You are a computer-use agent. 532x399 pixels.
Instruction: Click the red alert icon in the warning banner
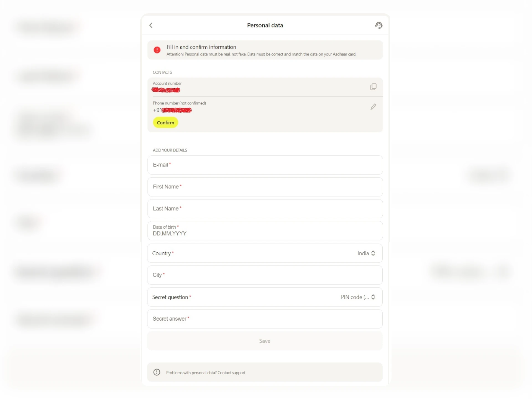157,50
